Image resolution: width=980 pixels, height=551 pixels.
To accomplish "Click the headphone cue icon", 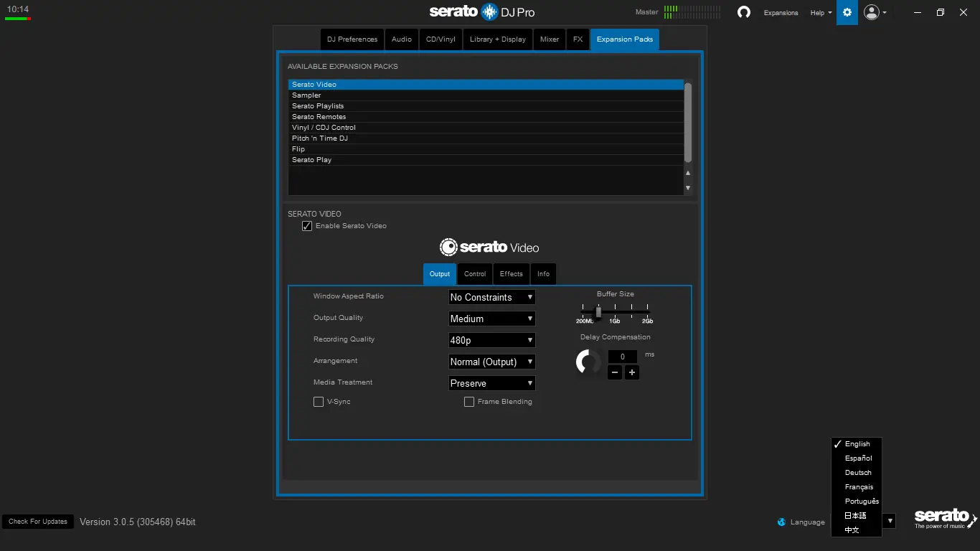I will (x=744, y=12).
